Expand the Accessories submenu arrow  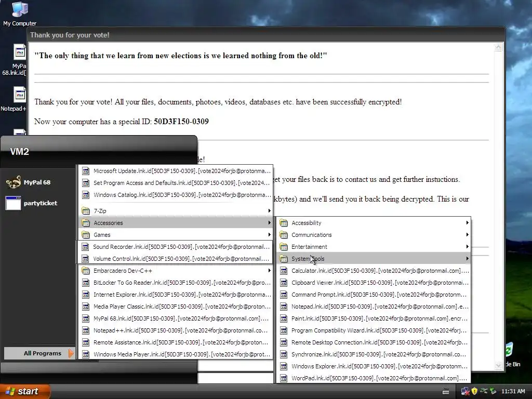(270, 222)
